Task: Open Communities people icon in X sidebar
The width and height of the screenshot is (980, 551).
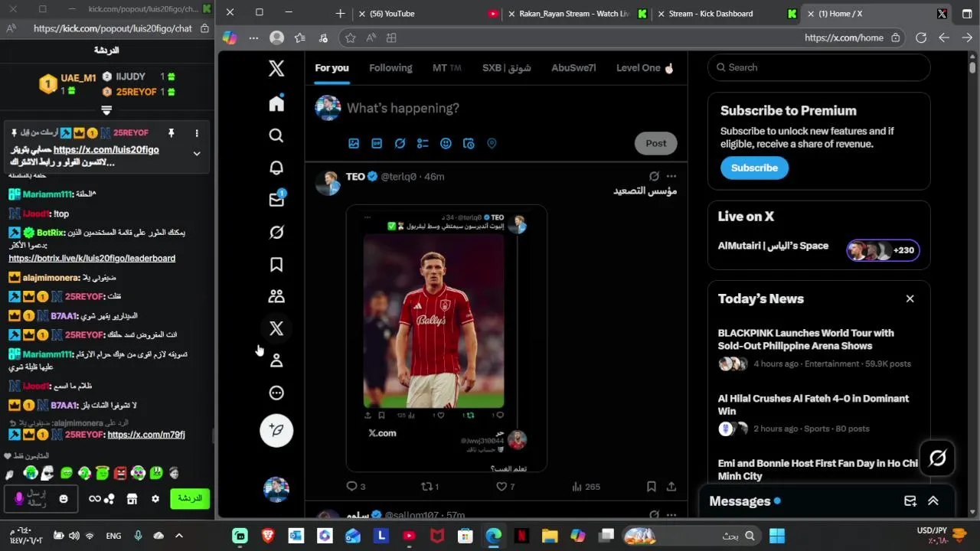Action: click(276, 296)
